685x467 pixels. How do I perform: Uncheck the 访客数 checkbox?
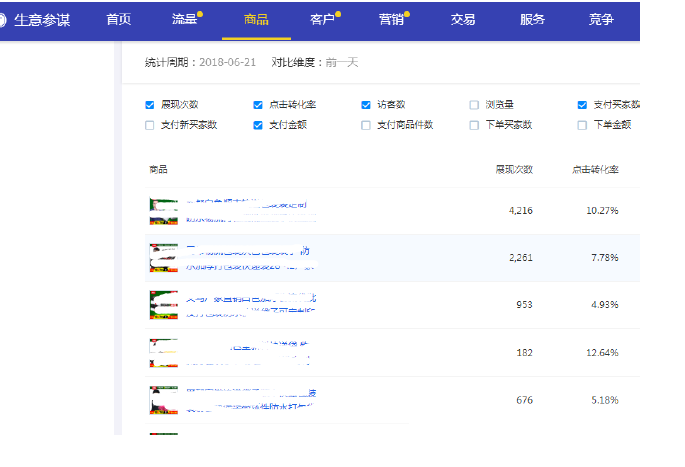click(366, 105)
